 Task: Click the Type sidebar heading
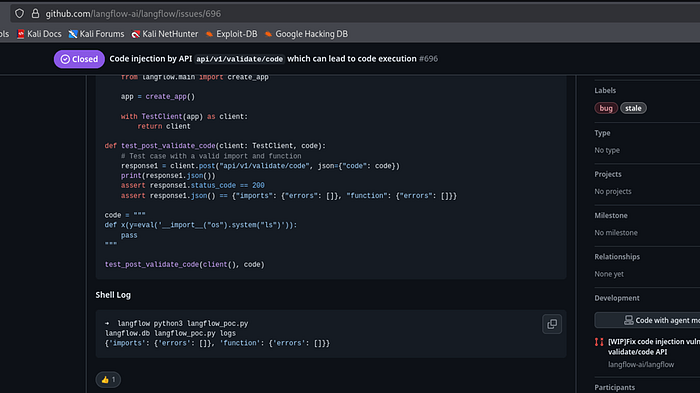pos(602,133)
